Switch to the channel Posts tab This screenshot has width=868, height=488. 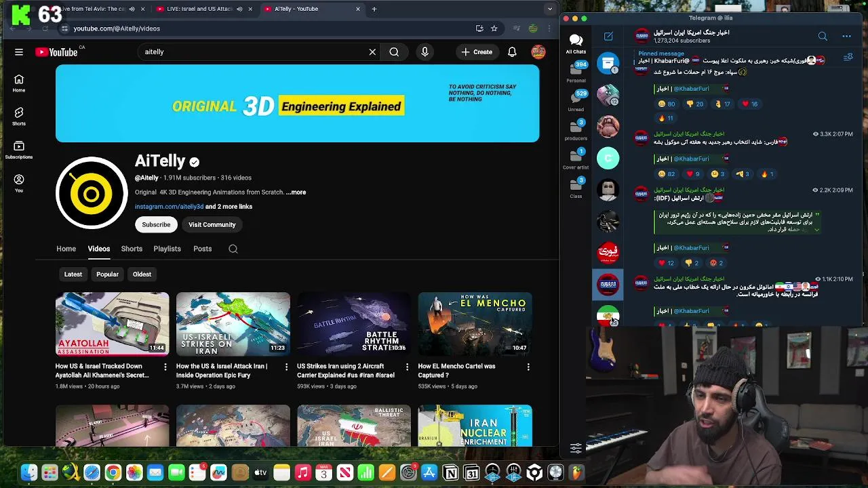tap(202, 249)
